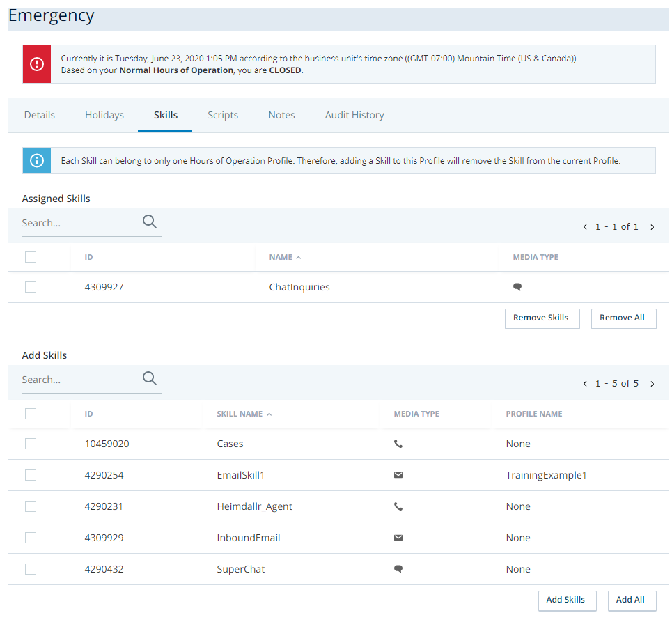Click Assigned Skills search magnifier icon
Viewport: 672px width, 629px height.
(150, 222)
